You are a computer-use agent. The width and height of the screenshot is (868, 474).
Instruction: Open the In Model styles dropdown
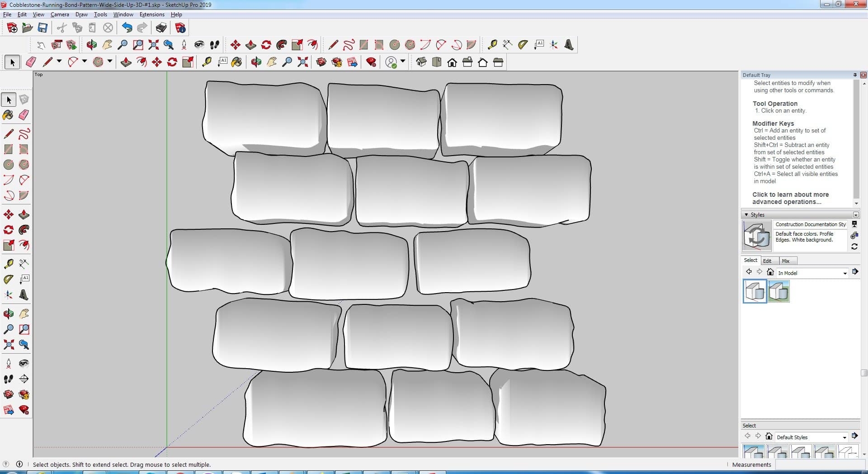844,273
